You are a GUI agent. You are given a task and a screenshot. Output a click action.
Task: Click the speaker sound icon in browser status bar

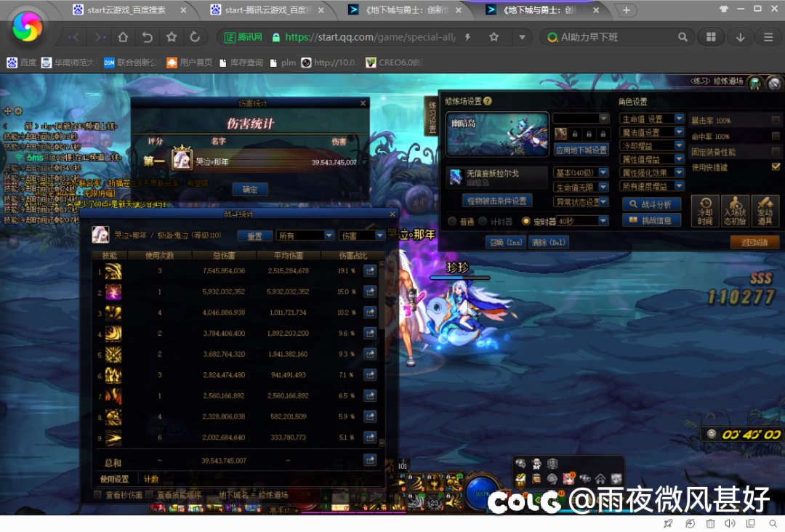point(730,523)
